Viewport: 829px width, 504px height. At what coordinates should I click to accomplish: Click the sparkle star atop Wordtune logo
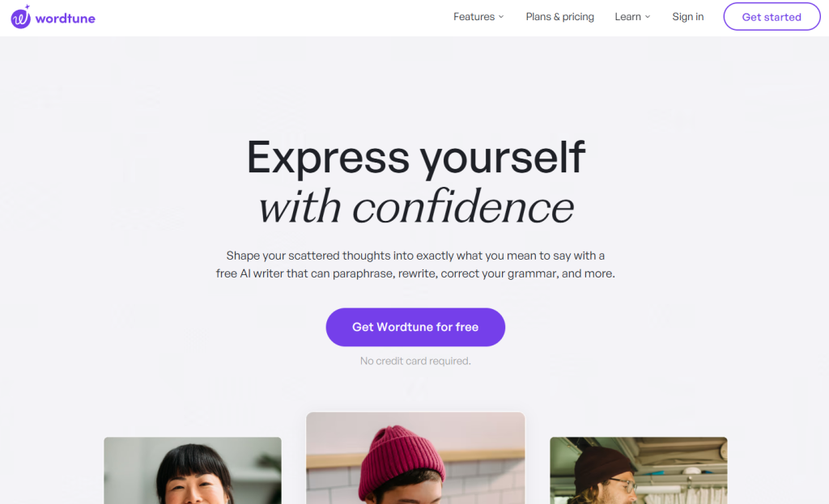(x=27, y=7)
